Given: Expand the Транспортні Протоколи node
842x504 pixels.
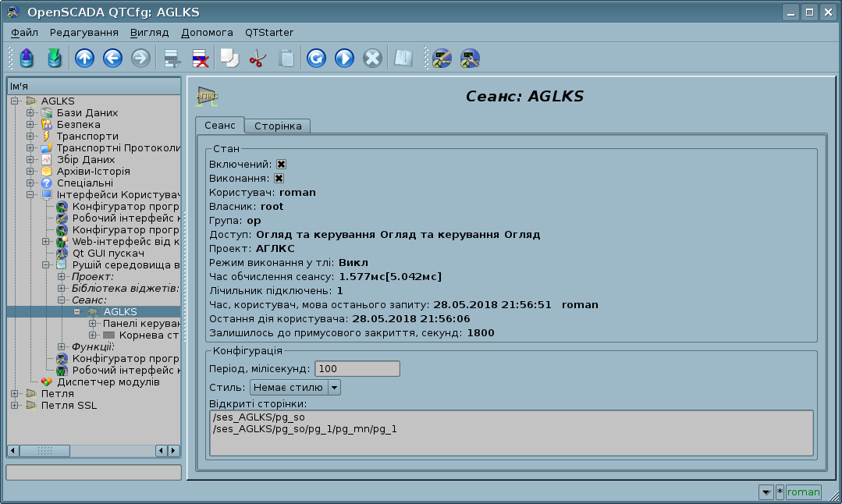Looking at the screenshot, I should 30,147.
